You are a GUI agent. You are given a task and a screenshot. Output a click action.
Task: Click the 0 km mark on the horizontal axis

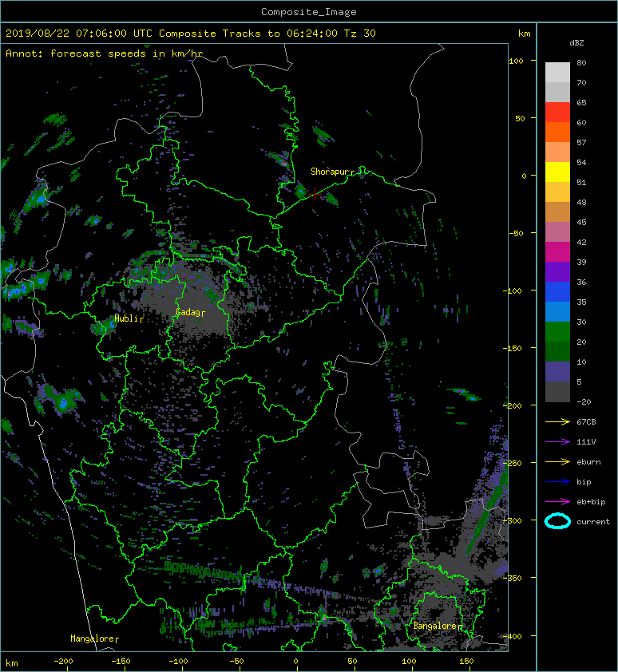pyautogui.click(x=295, y=662)
